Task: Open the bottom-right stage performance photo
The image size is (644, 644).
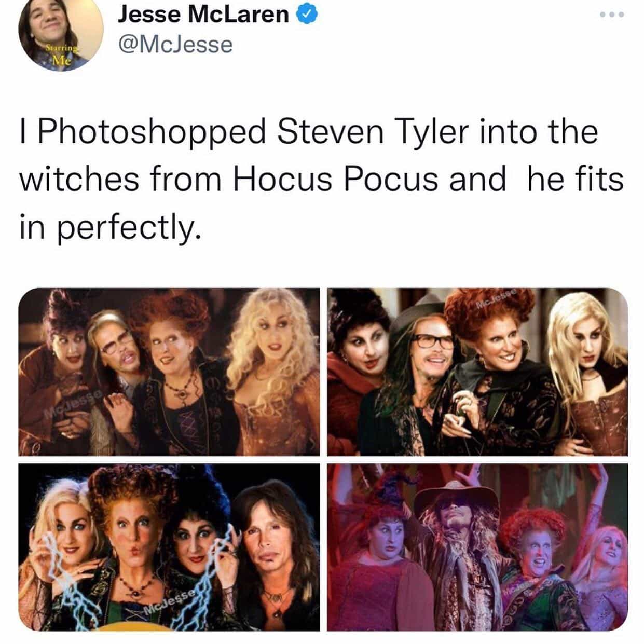Action: point(477,547)
